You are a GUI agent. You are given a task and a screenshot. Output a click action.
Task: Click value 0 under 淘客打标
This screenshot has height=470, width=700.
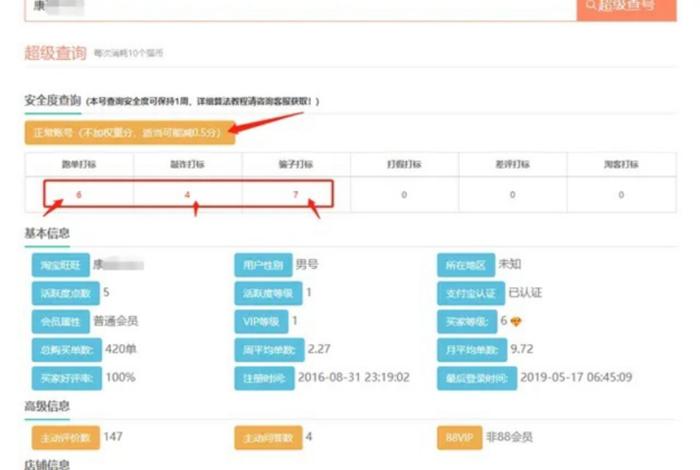pyautogui.click(x=621, y=195)
